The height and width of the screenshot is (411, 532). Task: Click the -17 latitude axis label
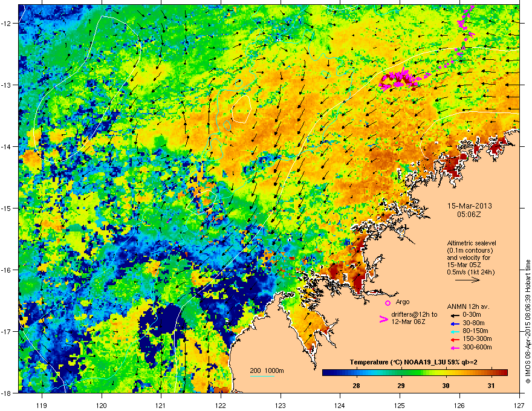[6, 331]
